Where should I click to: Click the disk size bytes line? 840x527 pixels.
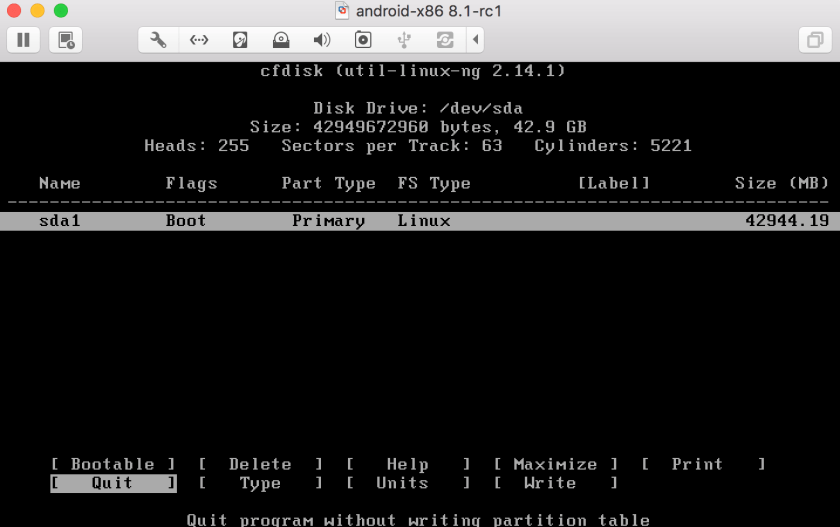point(418,127)
